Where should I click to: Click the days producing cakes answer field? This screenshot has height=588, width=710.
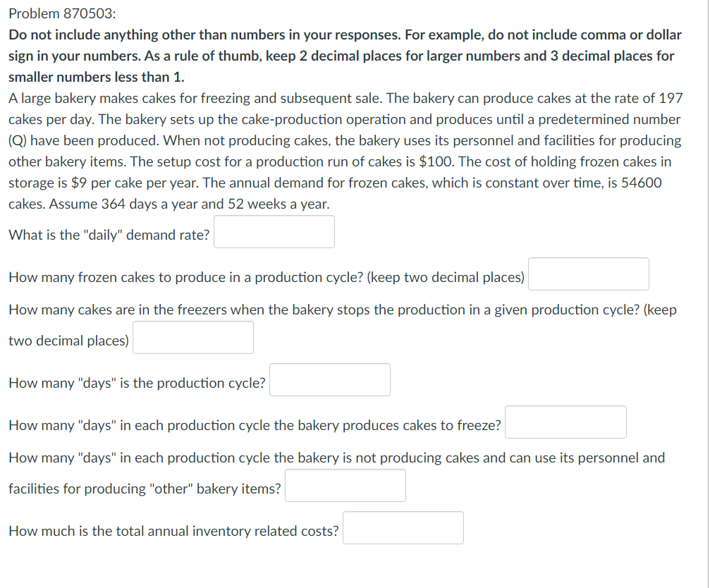tap(565, 422)
